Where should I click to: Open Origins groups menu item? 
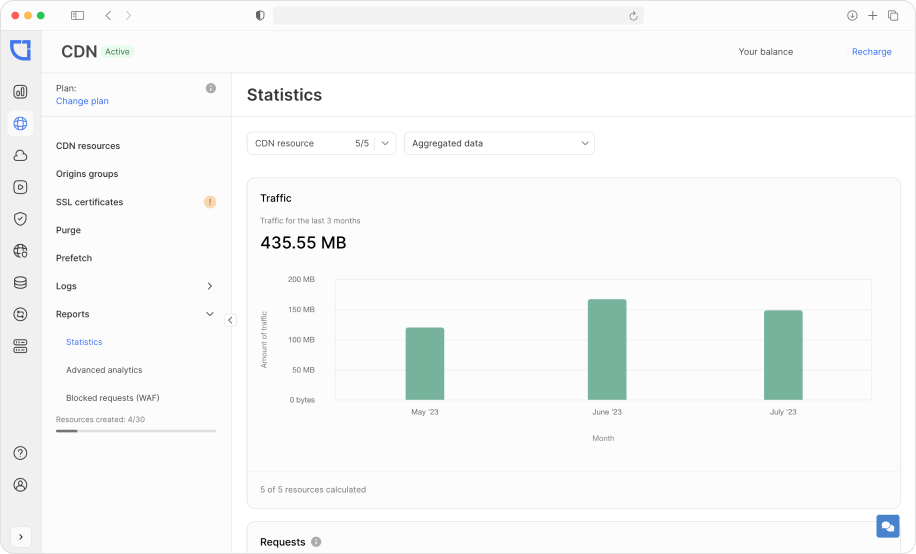[87, 174]
